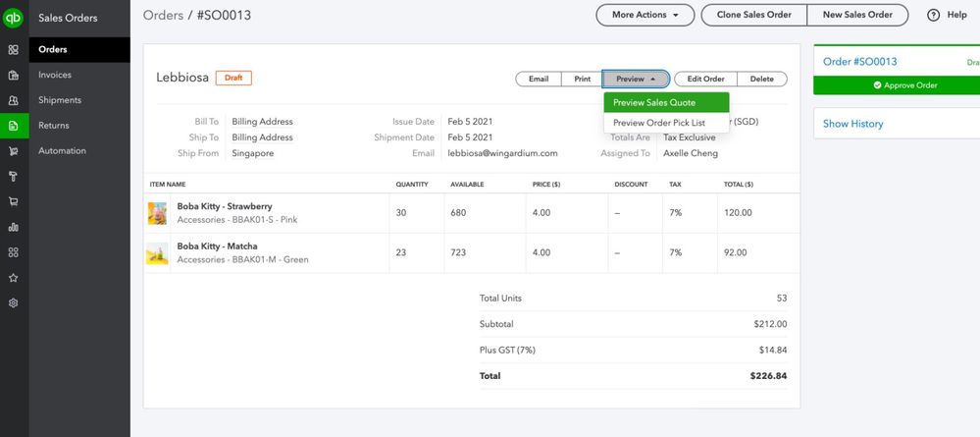Click the QuickBooks logo icon
The height and width of the screenshot is (437, 980).
[14, 18]
